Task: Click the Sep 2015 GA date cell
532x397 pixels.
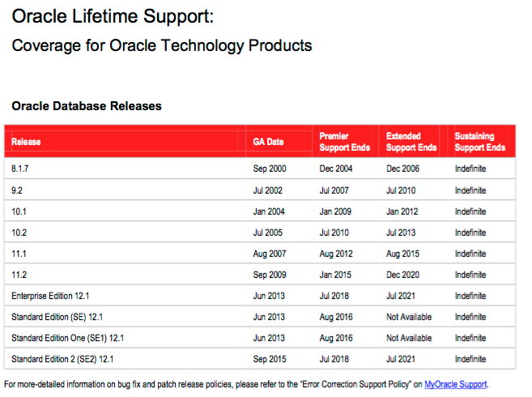Action: coord(270,359)
